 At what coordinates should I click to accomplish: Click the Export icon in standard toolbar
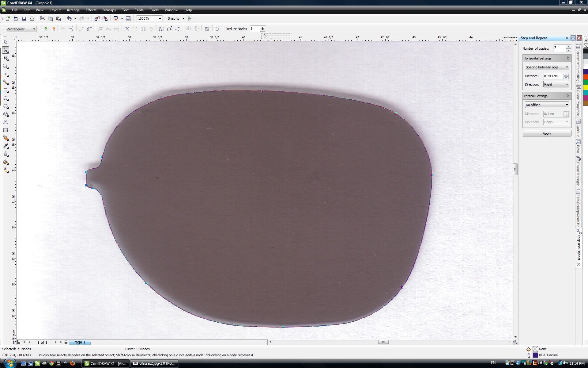point(105,19)
